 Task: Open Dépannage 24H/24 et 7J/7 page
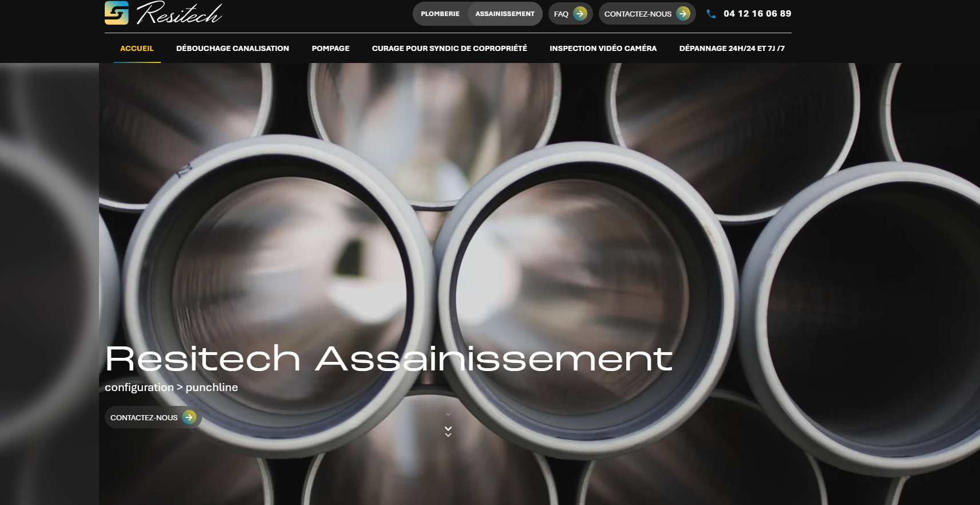click(732, 48)
